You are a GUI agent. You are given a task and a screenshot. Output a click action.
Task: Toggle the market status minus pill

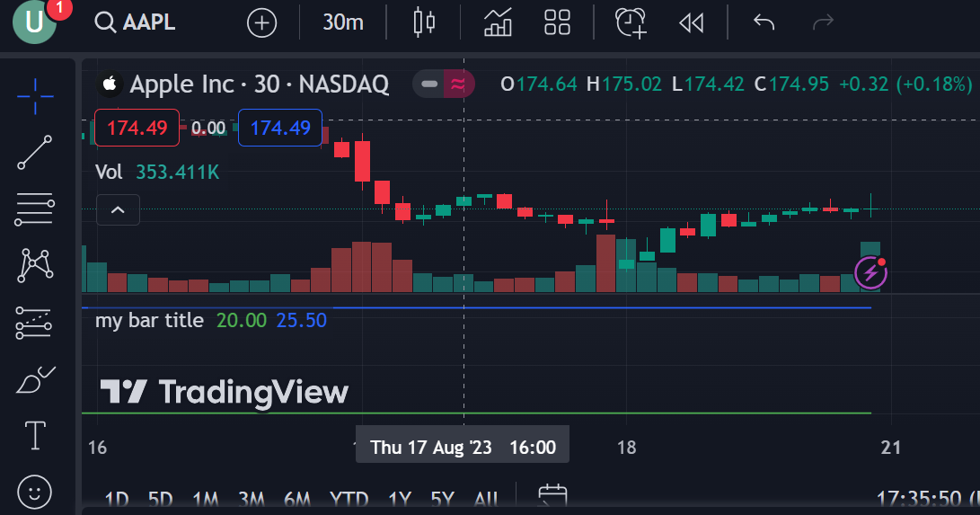(x=428, y=84)
